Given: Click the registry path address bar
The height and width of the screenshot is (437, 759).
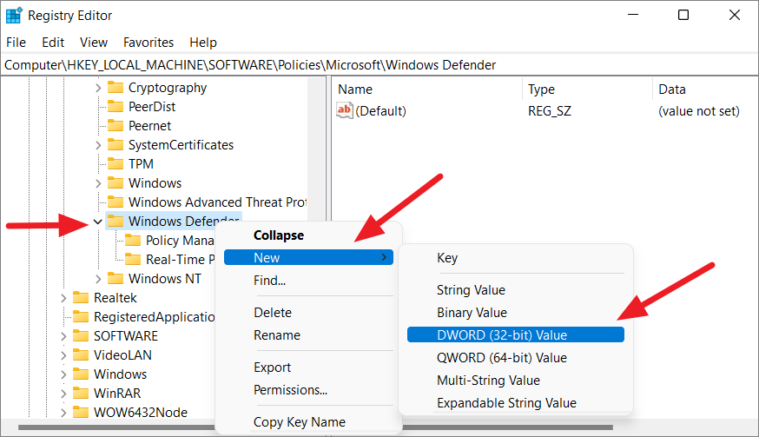Looking at the screenshot, I should coord(380,65).
